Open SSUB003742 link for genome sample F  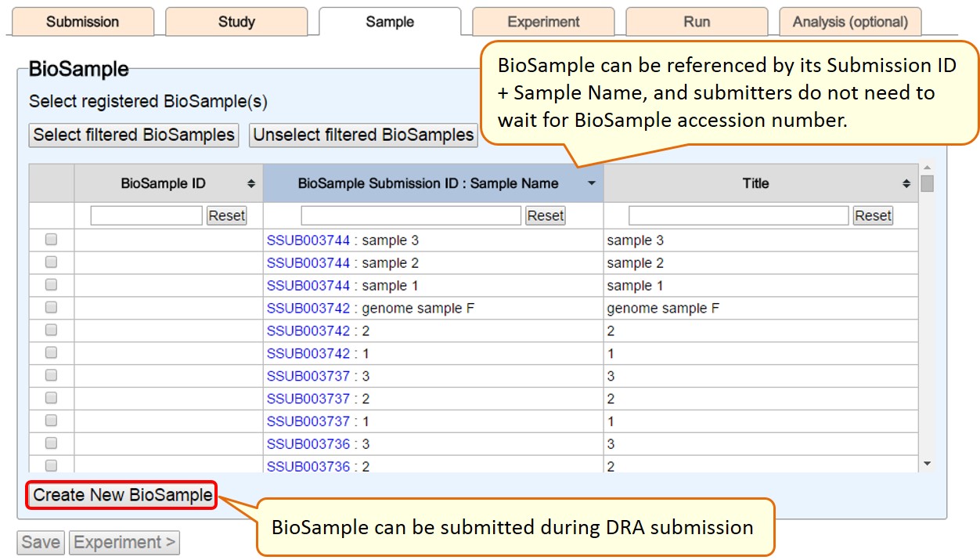tap(308, 308)
